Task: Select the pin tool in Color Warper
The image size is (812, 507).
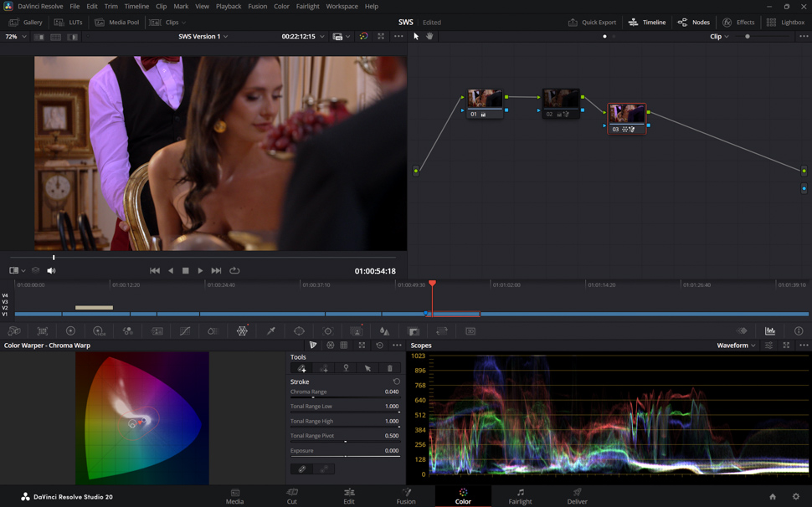Action: (x=346, y=368)
